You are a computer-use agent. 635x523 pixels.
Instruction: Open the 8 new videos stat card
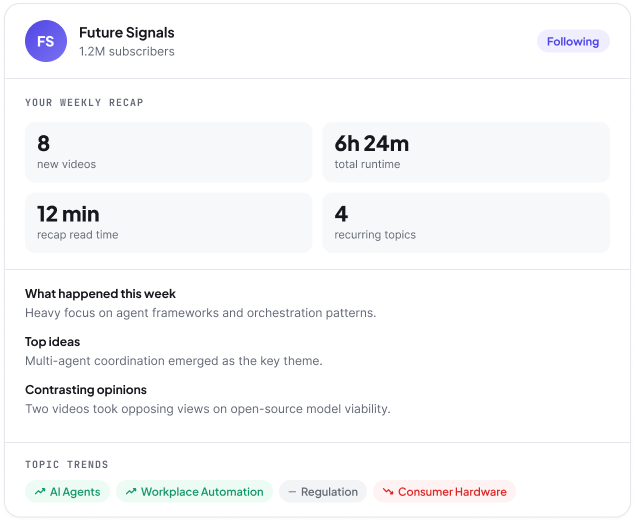168,152
